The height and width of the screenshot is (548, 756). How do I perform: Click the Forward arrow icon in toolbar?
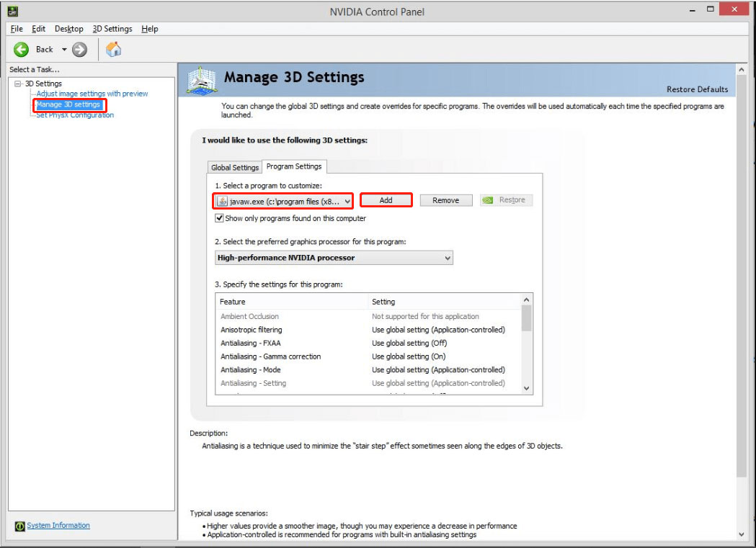(x=79, y=49)
